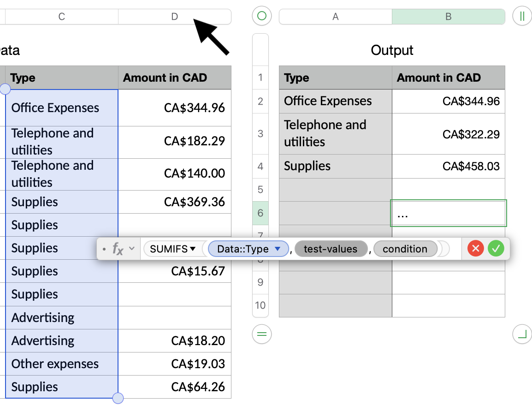Select column C header in Data table

(x=62, y=17)
